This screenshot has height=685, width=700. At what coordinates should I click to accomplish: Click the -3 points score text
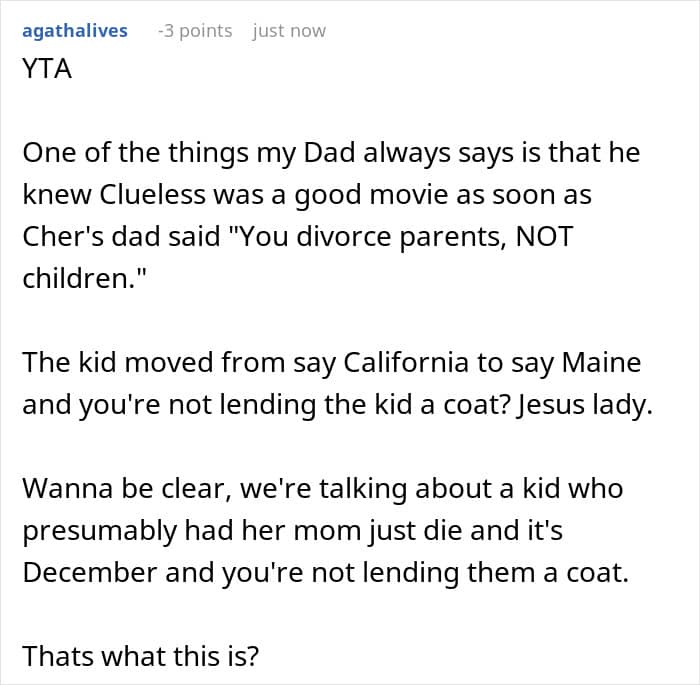click(195, 31)
